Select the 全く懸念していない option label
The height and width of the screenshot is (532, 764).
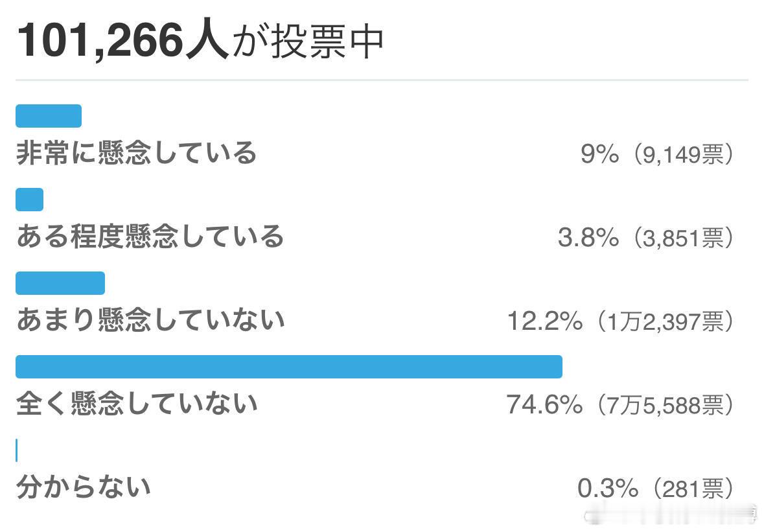click(x=137, y=404)
